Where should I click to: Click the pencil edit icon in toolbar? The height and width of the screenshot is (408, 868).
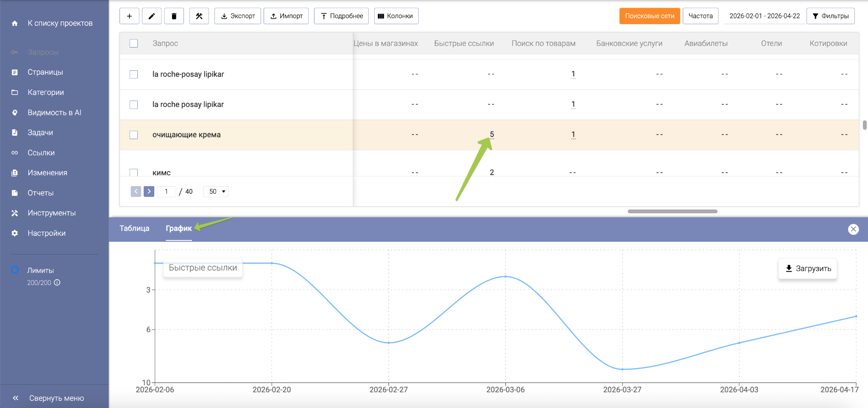pyautogui.click(x=152, y=16)
